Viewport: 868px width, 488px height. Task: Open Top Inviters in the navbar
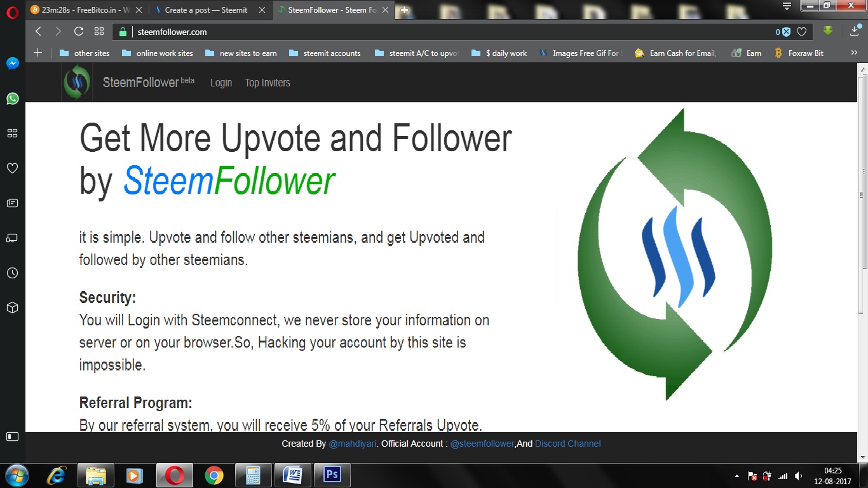(x=268, y=83)
